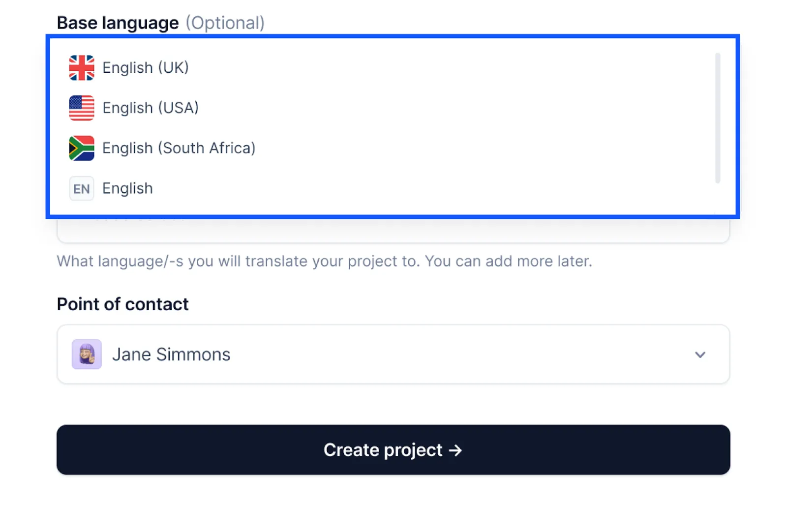Click the Point of contact heading

(122, 304)
